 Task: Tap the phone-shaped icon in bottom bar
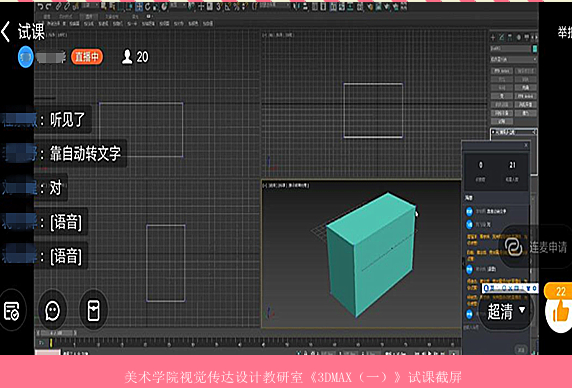pos(93,310)
